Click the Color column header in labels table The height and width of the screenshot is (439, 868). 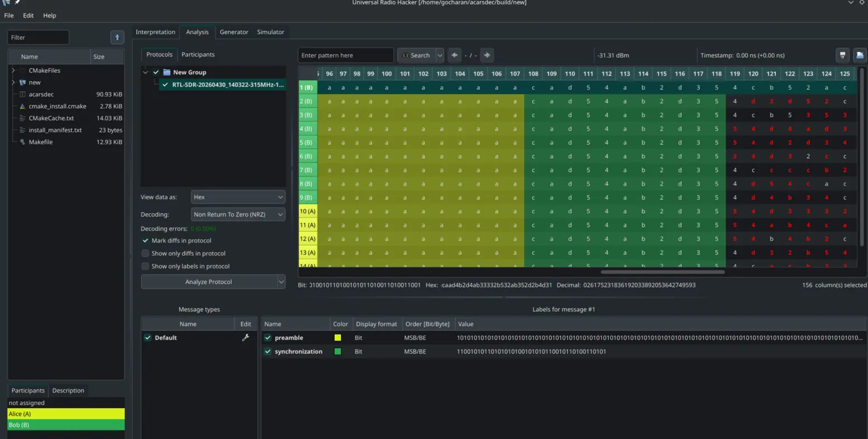pos(340,324)
